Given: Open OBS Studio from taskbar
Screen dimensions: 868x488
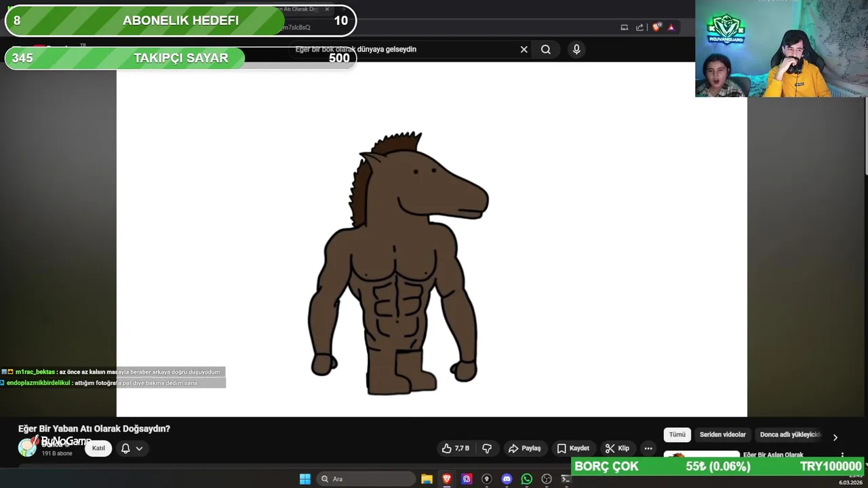Looking at the screenshot, I should click(x=547, y=479).
